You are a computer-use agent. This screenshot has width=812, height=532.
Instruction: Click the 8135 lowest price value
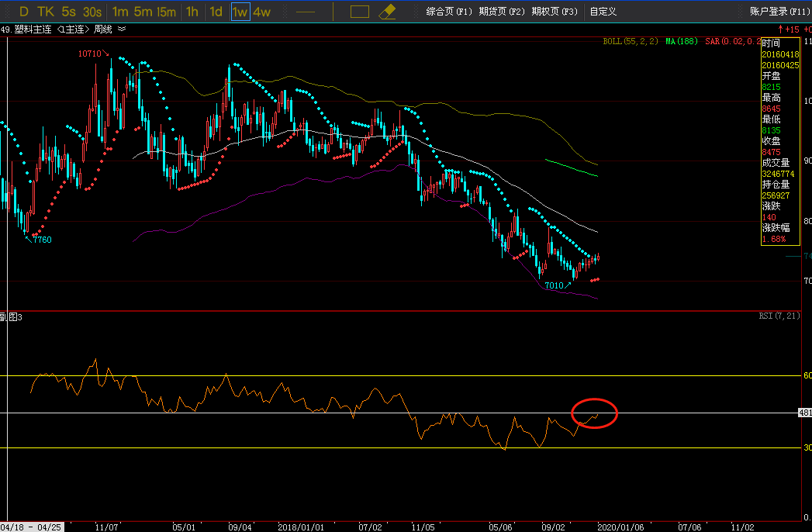(x=771, y=130)
